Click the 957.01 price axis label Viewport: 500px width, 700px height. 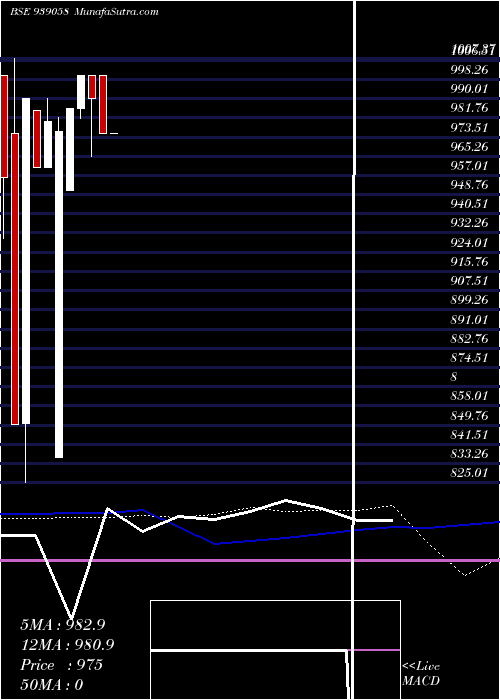pos(469,166)
